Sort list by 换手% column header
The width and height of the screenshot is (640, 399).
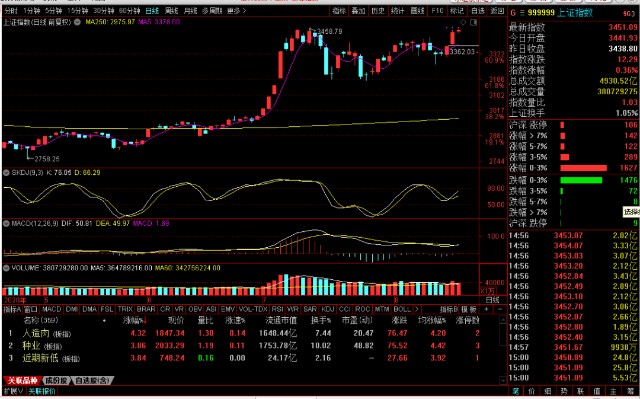tap(321, 321)
